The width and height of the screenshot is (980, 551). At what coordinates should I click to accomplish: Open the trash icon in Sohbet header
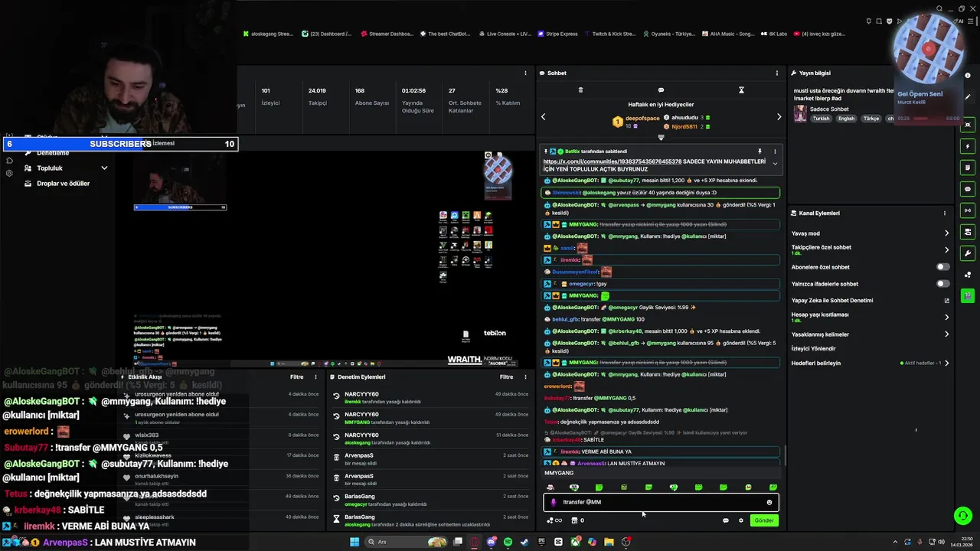click(x=580, y=90)
